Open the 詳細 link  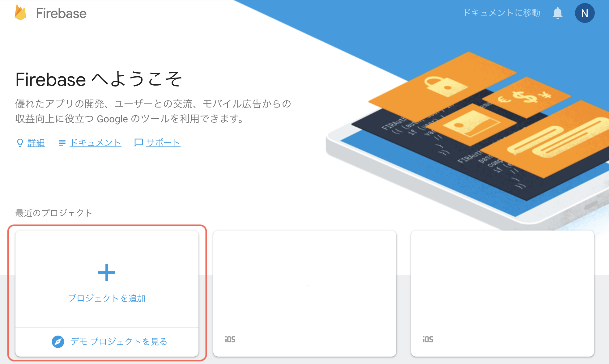point(36,143)
